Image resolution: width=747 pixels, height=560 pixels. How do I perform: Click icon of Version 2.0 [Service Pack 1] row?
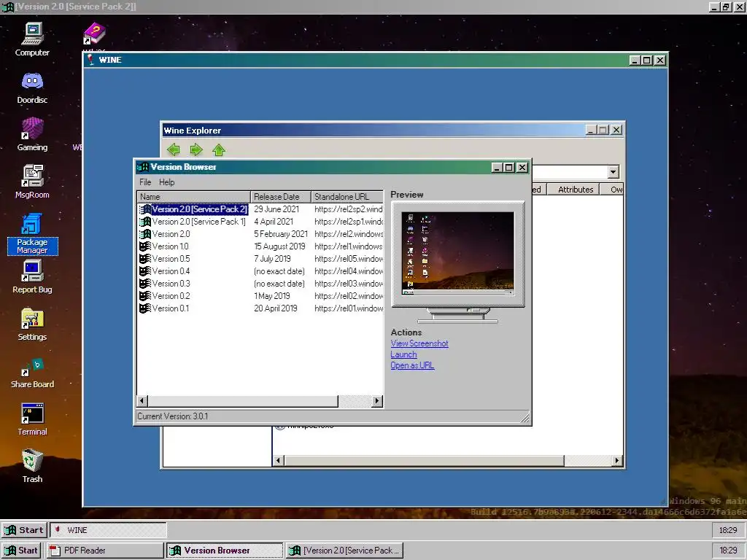tap(145, 222)
